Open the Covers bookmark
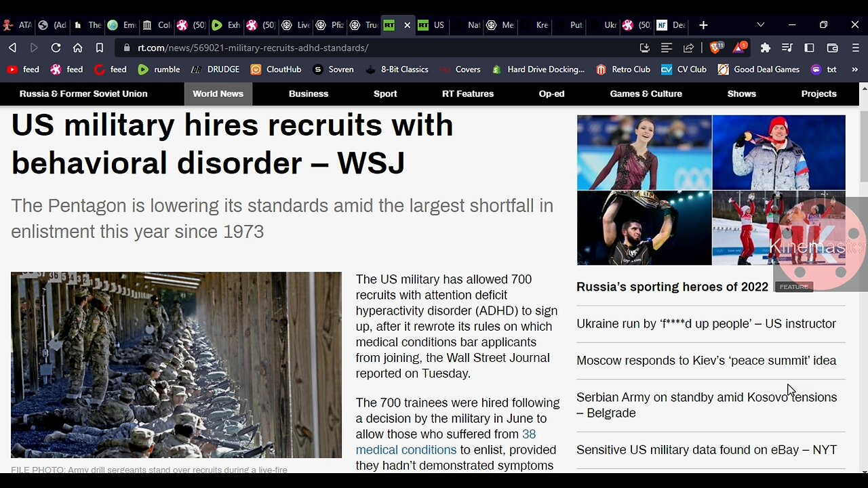Viewport: 868px width, 488px height. [460, 69]
